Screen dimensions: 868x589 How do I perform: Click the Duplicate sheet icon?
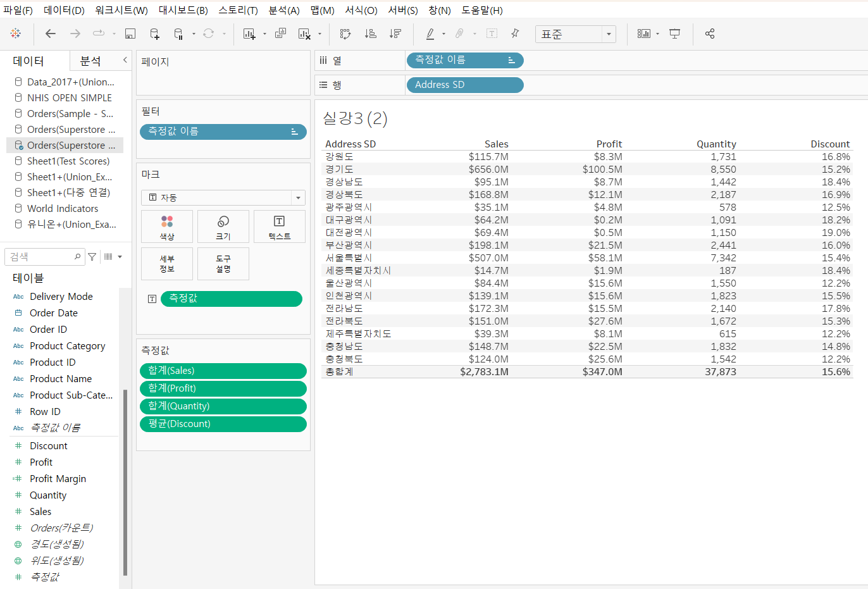(280, 34)
